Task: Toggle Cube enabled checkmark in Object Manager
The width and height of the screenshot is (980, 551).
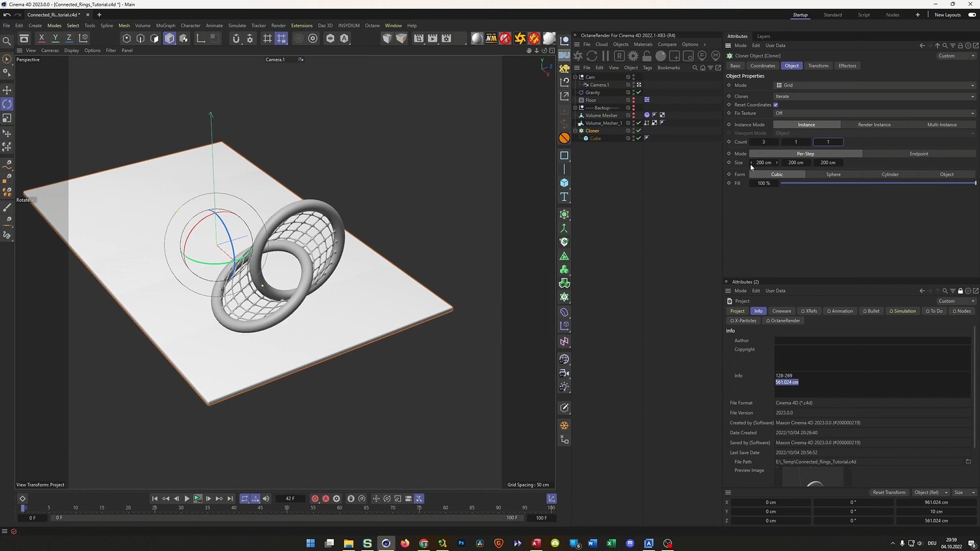Action: pyautogui.click(x=639, y=138)
